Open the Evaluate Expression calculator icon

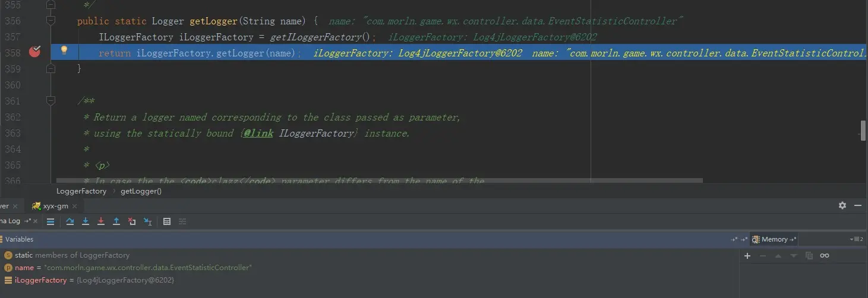(x=167, y=221)
